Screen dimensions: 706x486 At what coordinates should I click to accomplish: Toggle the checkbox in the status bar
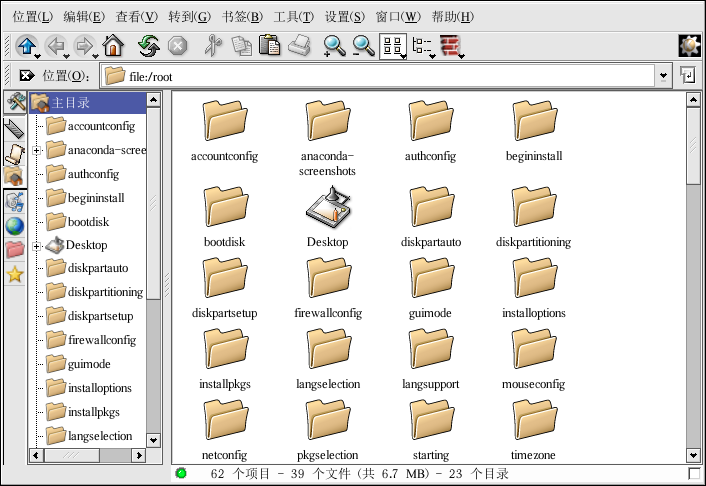pyautogui.click(x=695, y=474)
